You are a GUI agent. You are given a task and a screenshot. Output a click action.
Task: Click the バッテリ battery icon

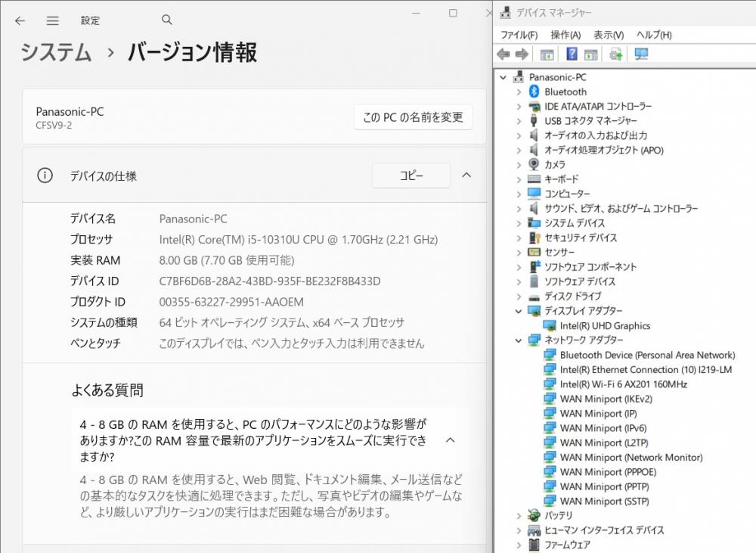(x=534, y=515)
